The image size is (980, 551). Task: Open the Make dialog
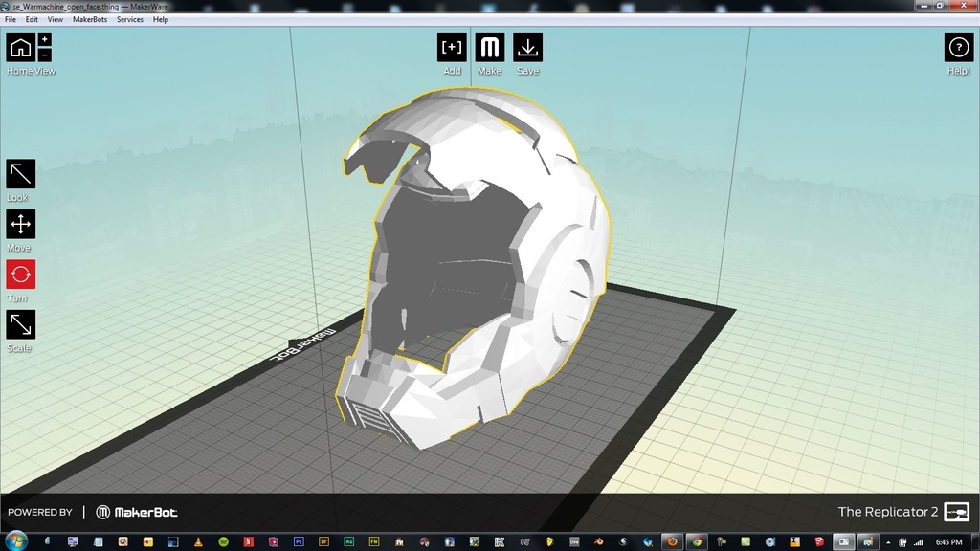pos(490,47)
